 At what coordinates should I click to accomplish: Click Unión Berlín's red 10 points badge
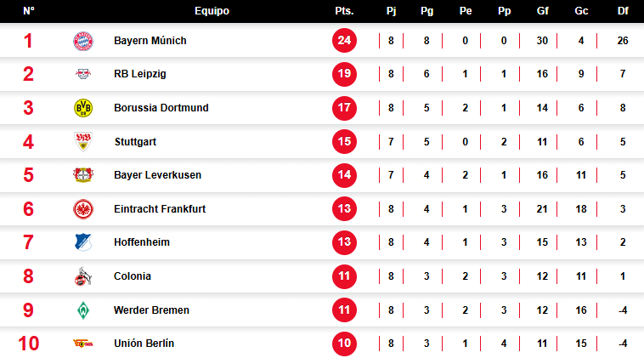click(x=344, y=344)
